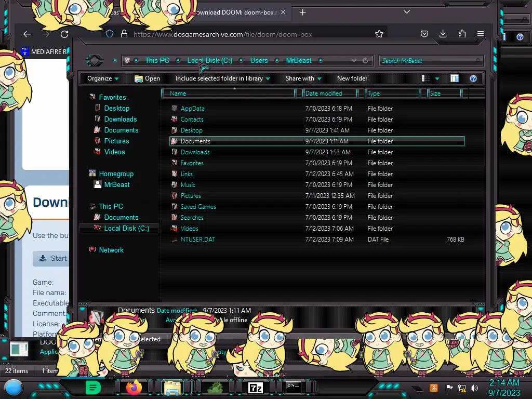Viewport: 532px width, 399px height.
Task: Expand the address bar history dropdown
Action: (x=354, y=60)
